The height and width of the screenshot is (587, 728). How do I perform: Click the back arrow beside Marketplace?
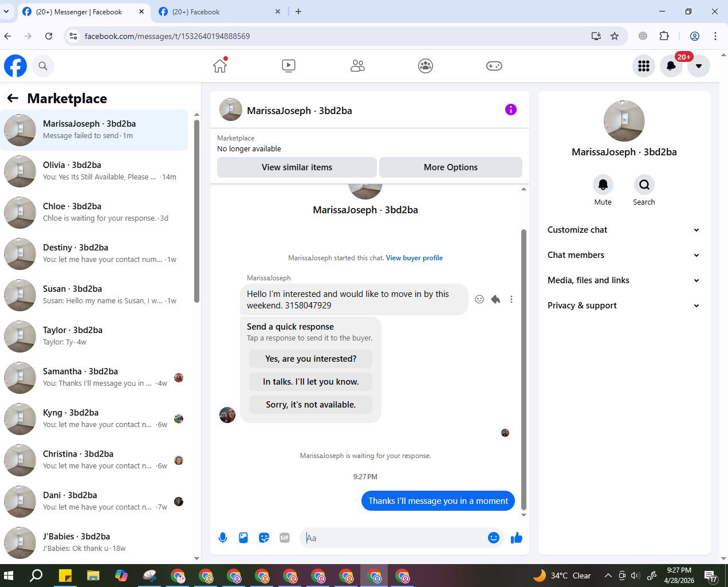click(13, 99)
